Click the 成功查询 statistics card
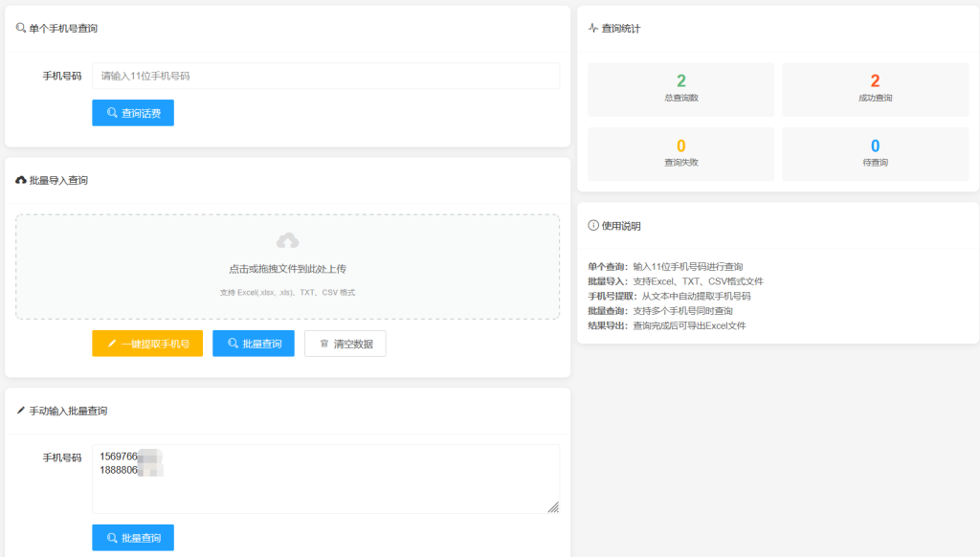 click(875, 89)
